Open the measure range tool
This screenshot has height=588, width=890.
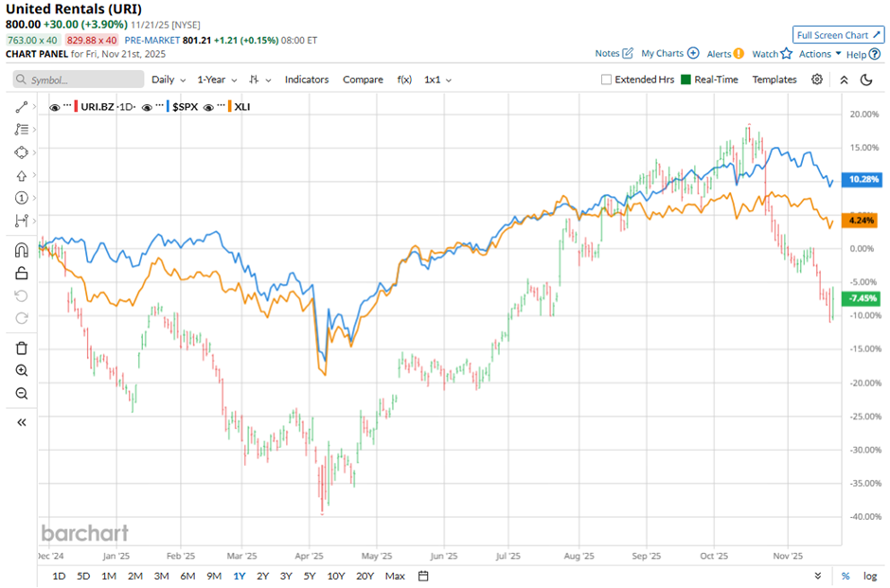[x=21, y=221]
